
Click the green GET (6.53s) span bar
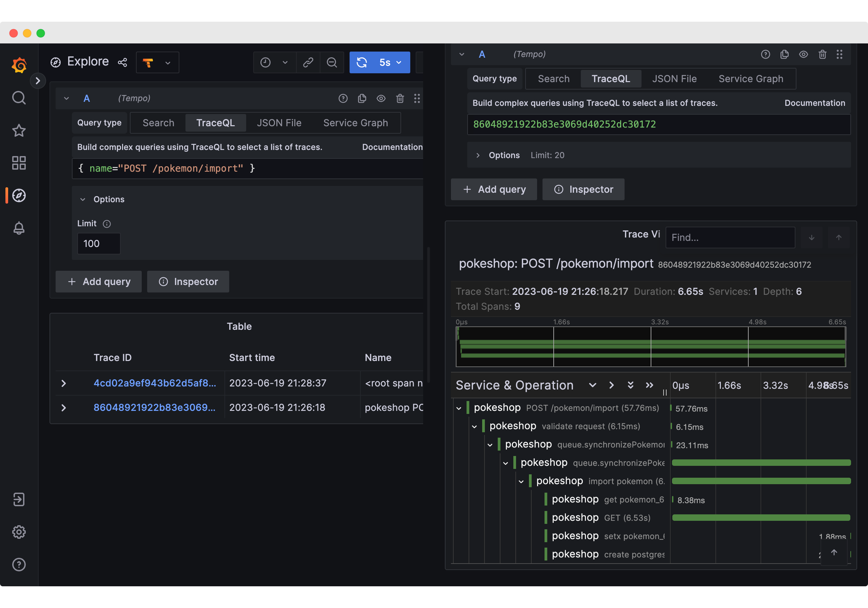(762, 517)
